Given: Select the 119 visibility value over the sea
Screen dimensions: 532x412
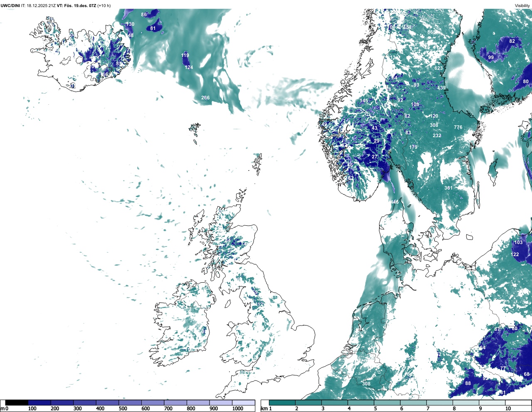Looking at the screenshot, I should (185, 55).
